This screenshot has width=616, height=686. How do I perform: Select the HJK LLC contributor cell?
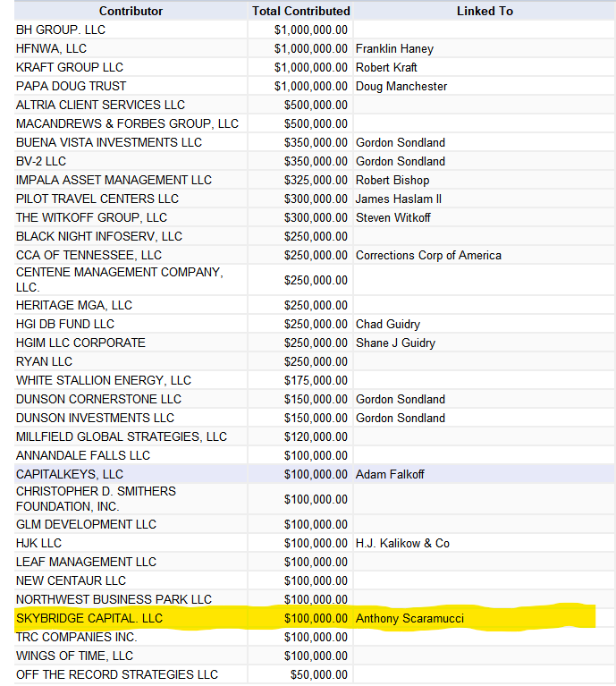point(131,544)
